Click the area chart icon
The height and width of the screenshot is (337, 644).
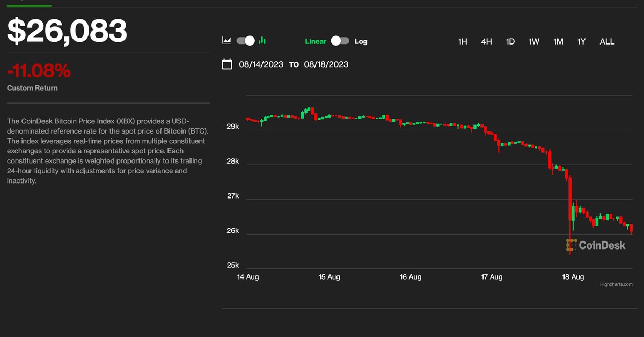pos(226,41)
